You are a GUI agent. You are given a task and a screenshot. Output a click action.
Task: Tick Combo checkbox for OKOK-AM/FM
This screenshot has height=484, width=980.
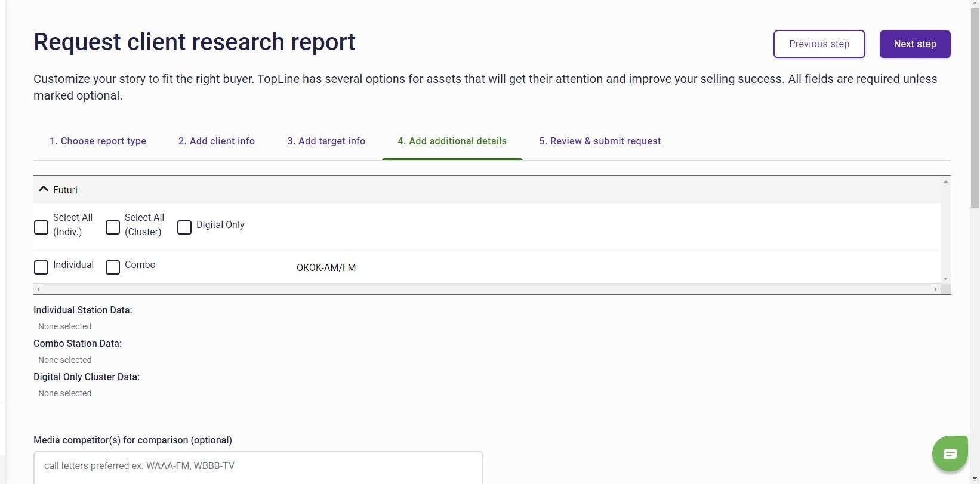113,267
